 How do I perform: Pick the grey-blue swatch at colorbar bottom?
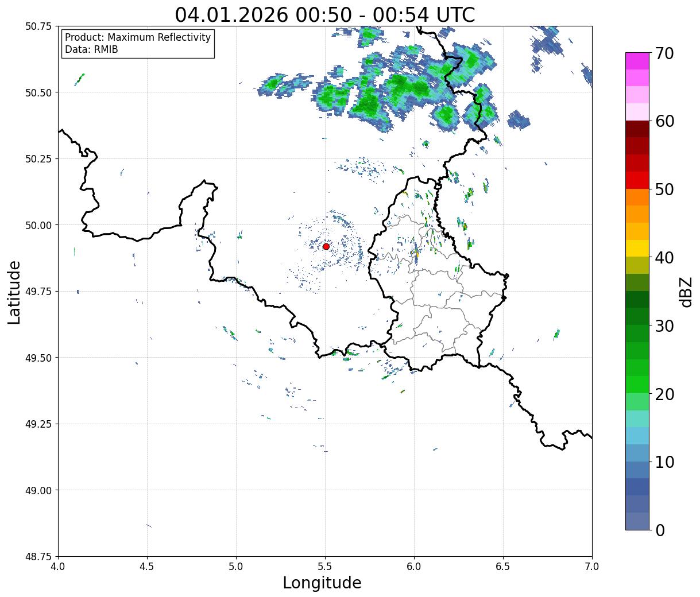pyautogui.click(x=637, y=521)
